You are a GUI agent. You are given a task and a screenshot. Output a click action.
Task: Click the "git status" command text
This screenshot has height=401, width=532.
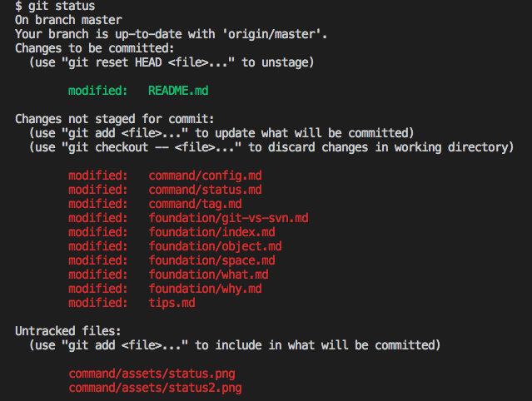point(61,7)
